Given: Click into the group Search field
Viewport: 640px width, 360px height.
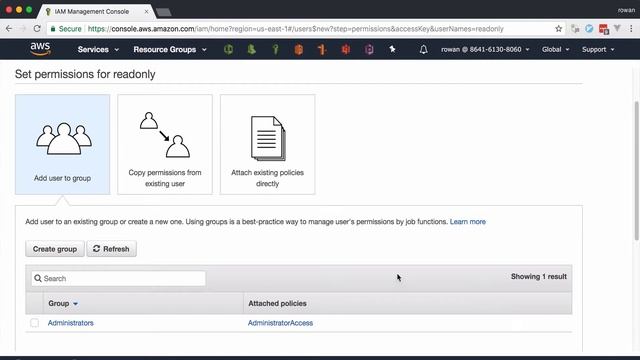Looking at the screenshot, I should [118, 278].
